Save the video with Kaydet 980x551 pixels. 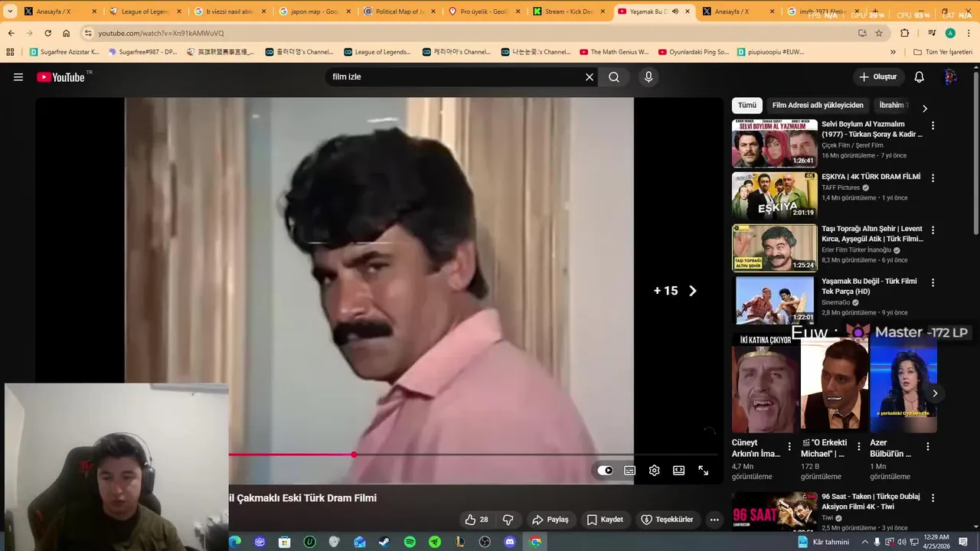click(x=605, y=520)
